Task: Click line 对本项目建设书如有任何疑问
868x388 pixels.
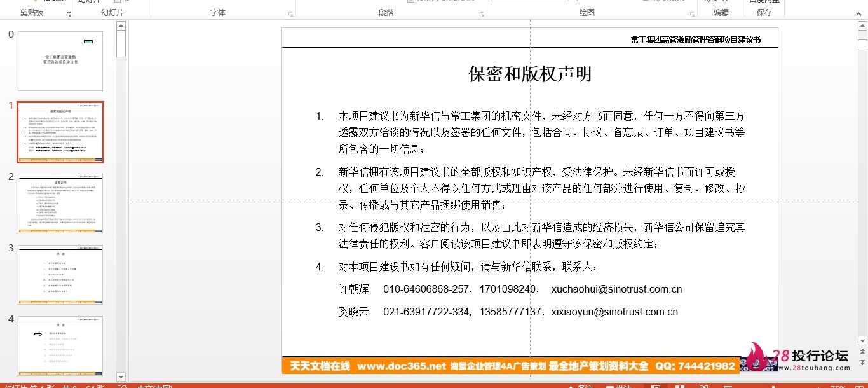Action: (x=468, y=267)
